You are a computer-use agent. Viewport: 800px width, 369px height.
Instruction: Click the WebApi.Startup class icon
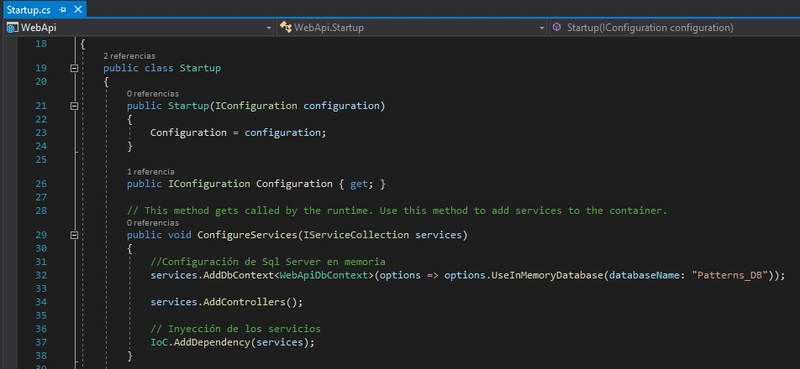tap(285, 28)
